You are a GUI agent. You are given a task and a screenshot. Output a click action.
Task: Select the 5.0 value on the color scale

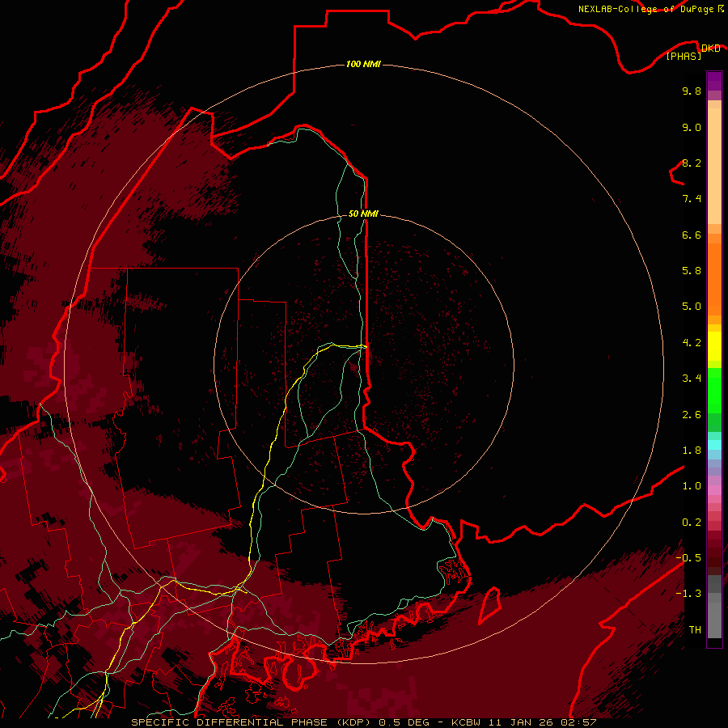(692, 307)
